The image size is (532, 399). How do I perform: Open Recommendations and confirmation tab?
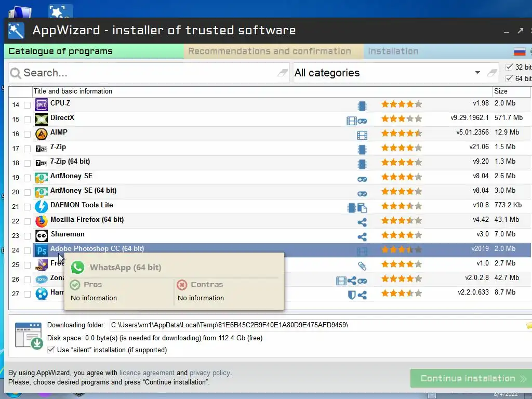point(273,51)
